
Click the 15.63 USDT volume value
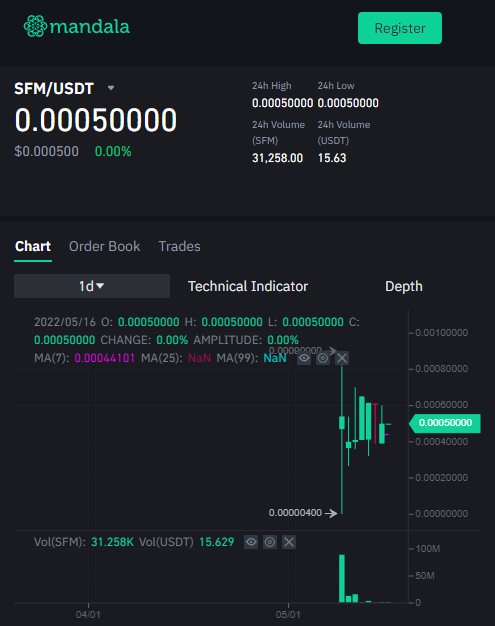point(332,158)
